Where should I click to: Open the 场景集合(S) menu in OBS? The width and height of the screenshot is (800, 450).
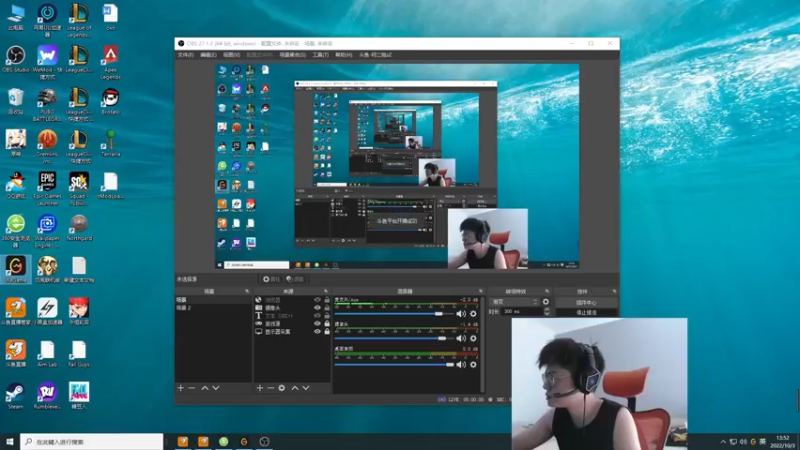[292, 55]
